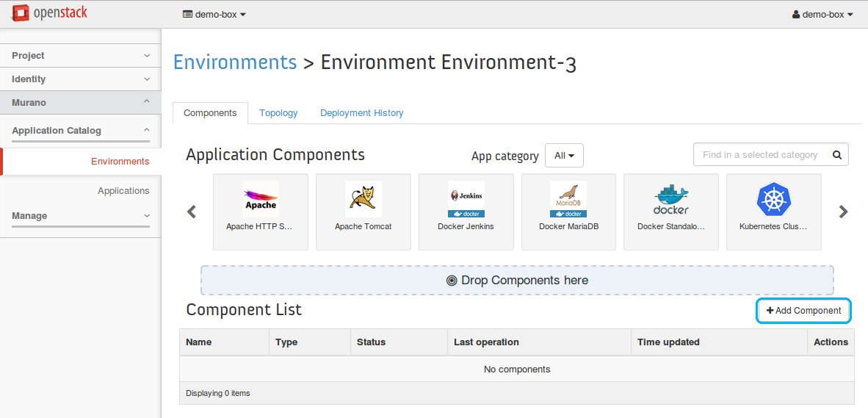This screenshot has width=868, height=418.
Task: Click the search magnifier icon
Action: click(x=836, y=155)
